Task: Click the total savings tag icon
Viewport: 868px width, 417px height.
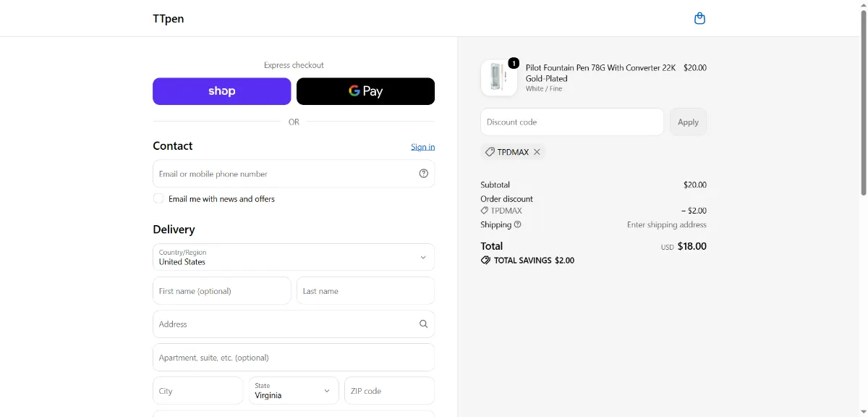Action: click(x=485, y=261)
